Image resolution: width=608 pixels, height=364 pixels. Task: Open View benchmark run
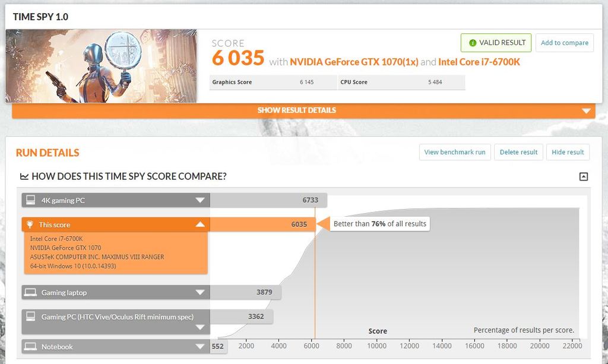click(455, 152)
